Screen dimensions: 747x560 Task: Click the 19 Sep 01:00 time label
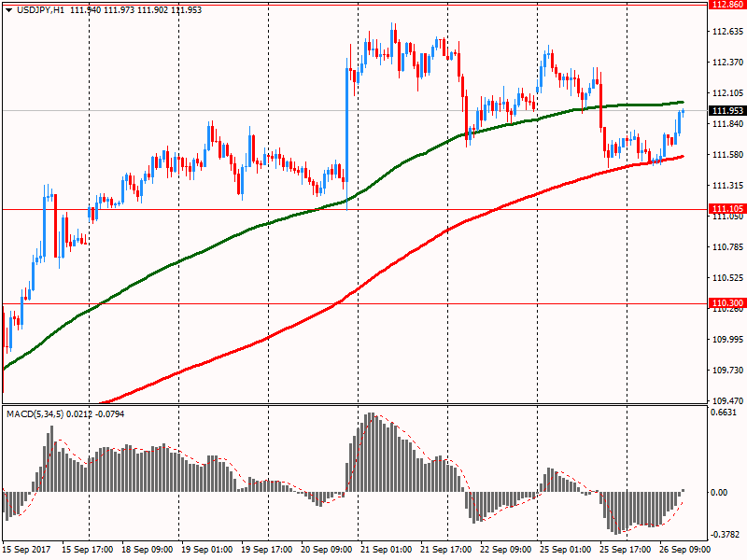pyautogui.click(x=206, y=550)
